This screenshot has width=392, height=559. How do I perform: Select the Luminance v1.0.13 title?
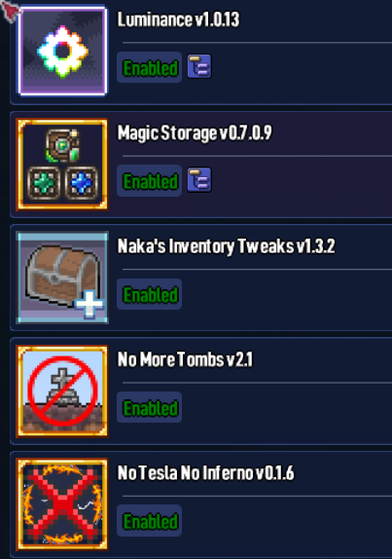click(178, 19)
